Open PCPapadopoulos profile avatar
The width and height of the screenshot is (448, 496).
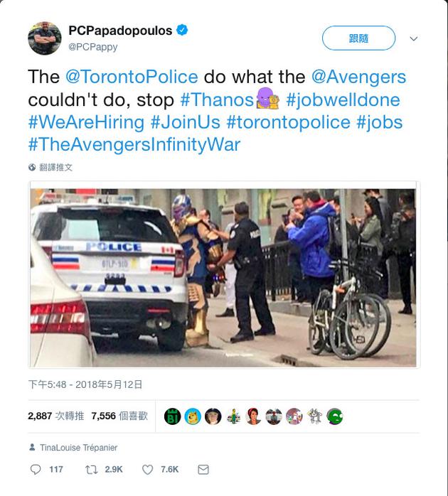coord(44,38)
